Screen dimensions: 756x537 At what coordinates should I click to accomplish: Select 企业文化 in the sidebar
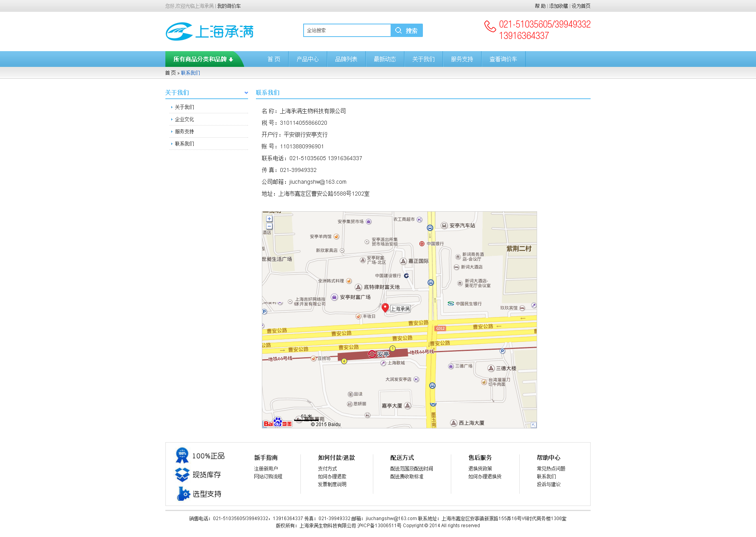pos(184,119)
